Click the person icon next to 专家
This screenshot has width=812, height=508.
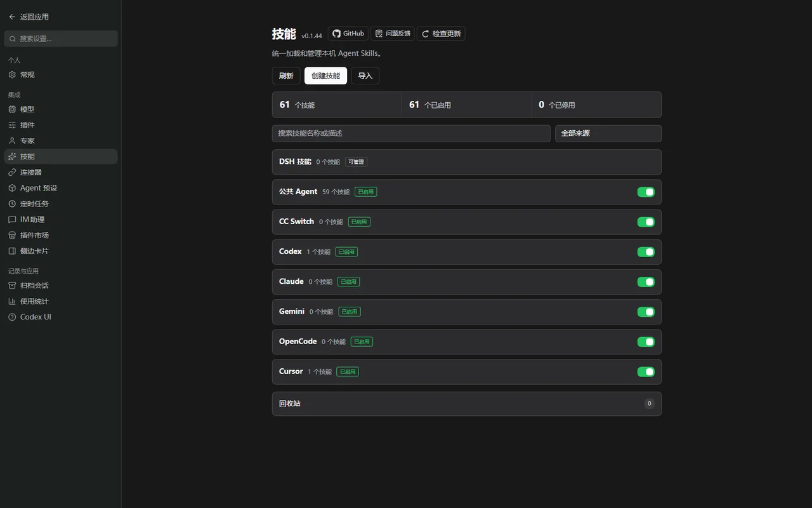pyautogui.click(x=12, y=141)
